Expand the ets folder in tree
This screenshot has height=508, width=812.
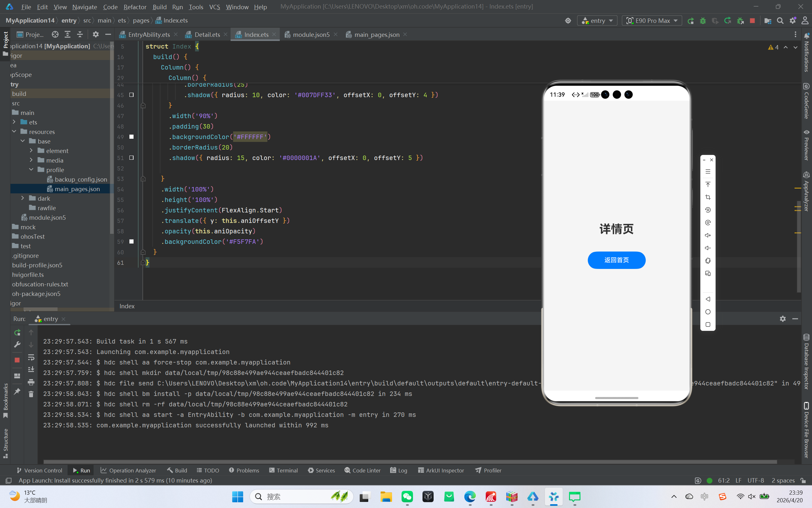click(x=14, y=122)
